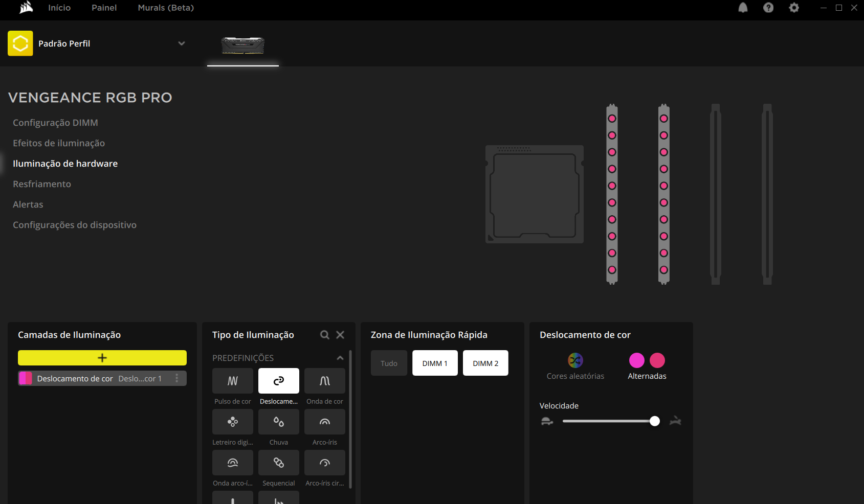Click the layer's pink color preview
Image resolution: width=864 pixels, height=504 pixels.
[x=26, y=378]
